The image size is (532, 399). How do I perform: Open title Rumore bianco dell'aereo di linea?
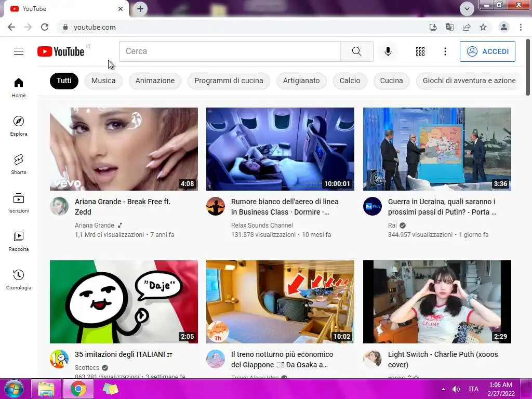pyautogui.click(x=285, y=207)
